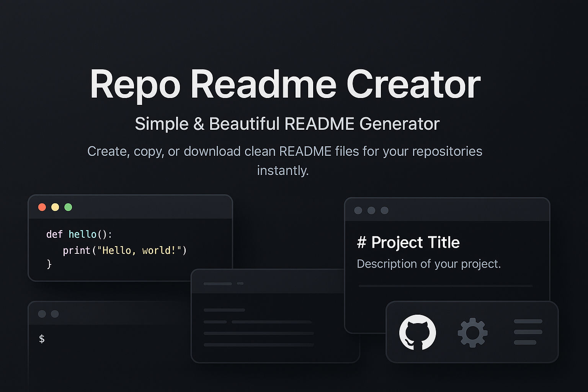Toggle the left gray dot on terminal window

pyautogui.click(x=41, y=313)
